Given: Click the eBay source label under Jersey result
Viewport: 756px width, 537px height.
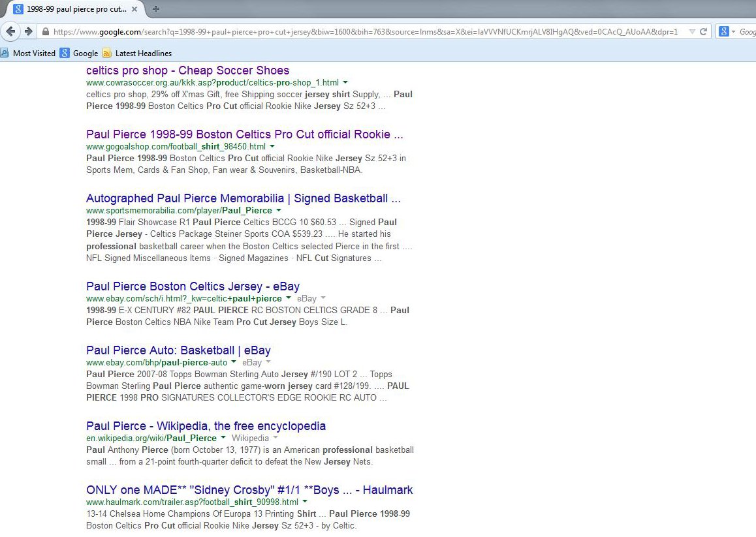Looking at the screenshot, I should pos(307,298).
